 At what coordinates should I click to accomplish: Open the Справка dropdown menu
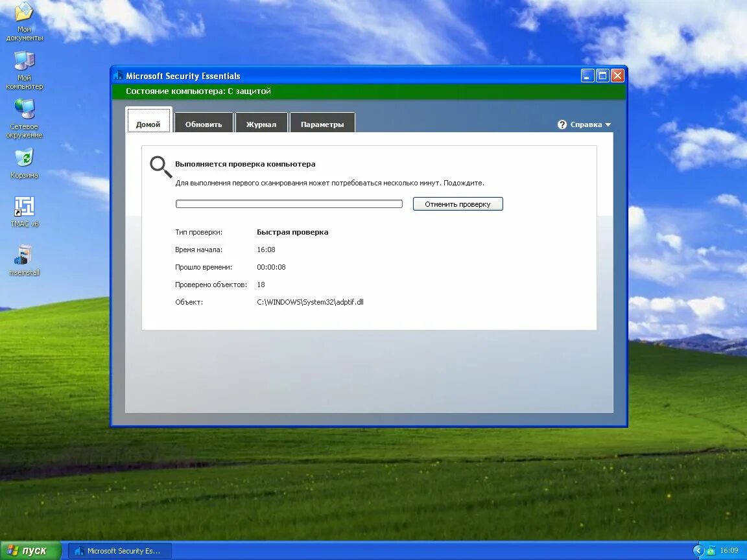587,124
